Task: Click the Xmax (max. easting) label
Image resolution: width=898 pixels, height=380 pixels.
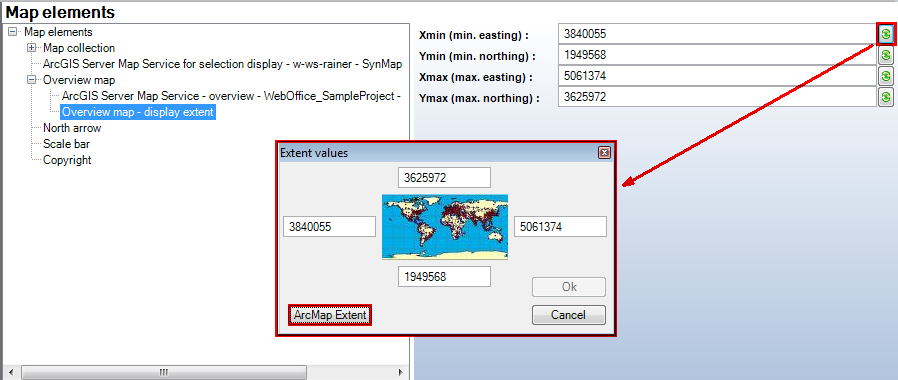Action: click(476, 77)
